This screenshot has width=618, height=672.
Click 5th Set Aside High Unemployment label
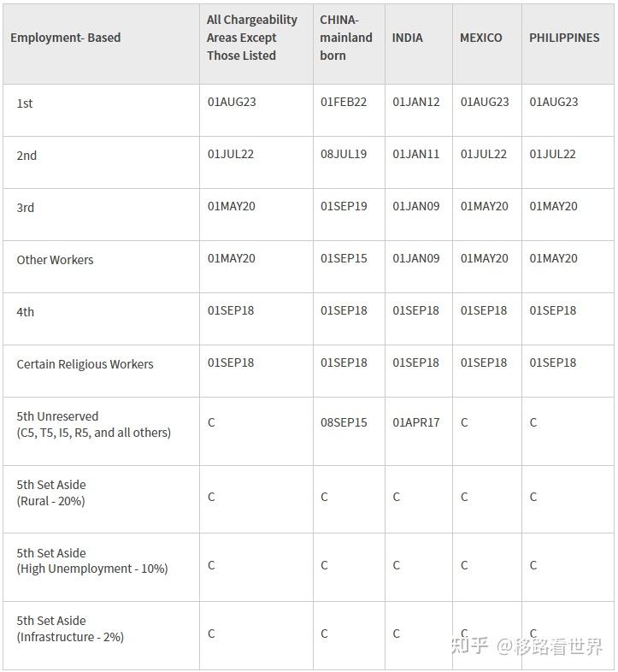coord(91,561)
